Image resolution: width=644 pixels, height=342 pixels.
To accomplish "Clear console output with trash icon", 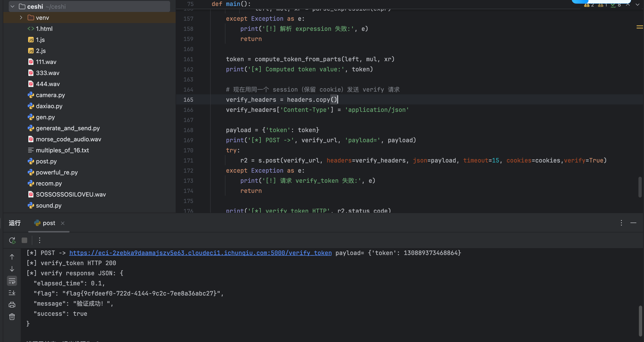I will tap(12, 317).
